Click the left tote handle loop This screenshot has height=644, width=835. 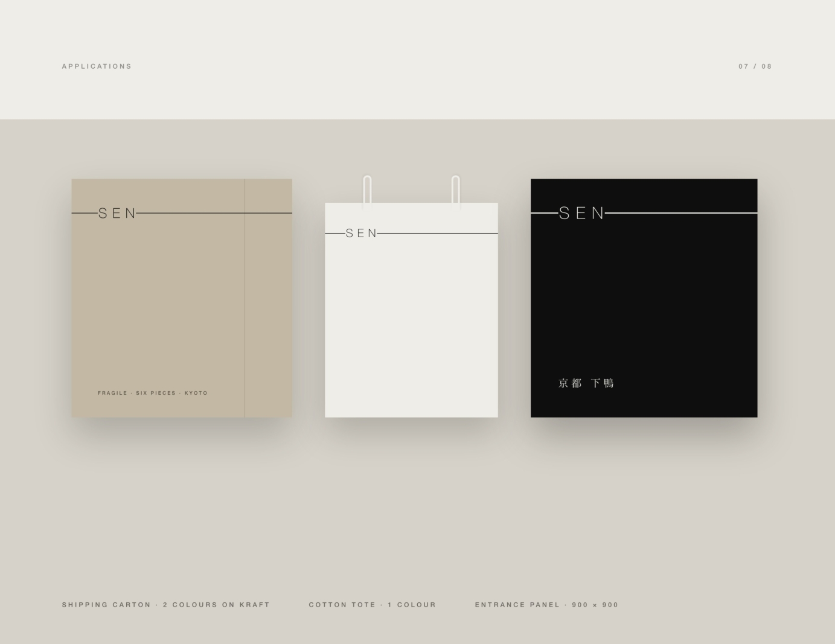367,192
